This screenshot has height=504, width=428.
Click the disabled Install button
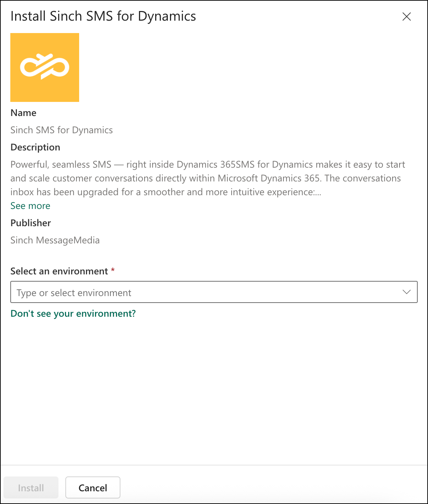coord(31,487)
